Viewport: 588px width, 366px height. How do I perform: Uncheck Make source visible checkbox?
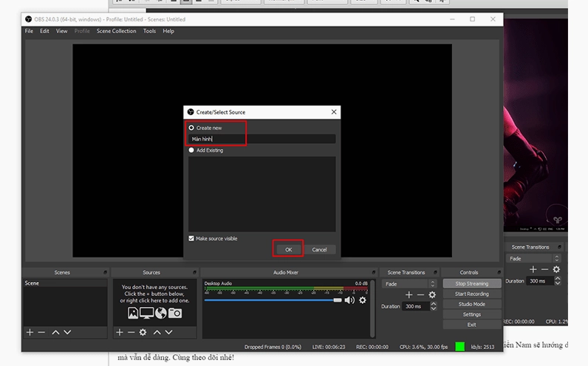click(x=191, y=238)
